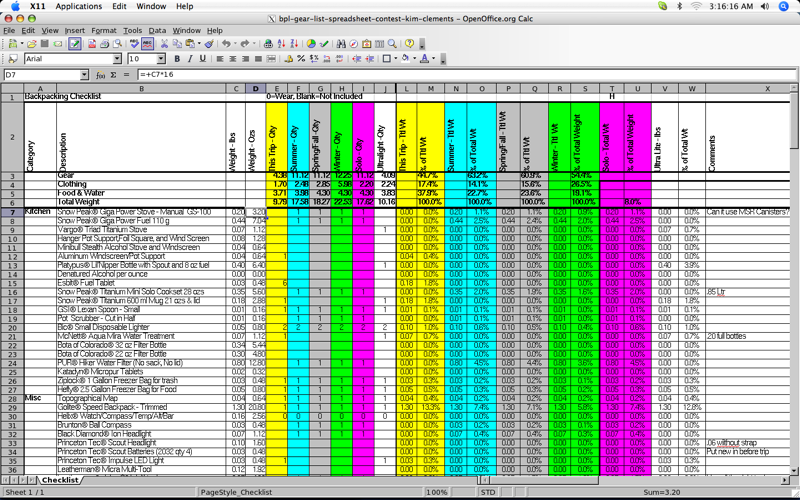Open the Borders style dropdown arrow

pyautogui.click(x=395, y=59)
